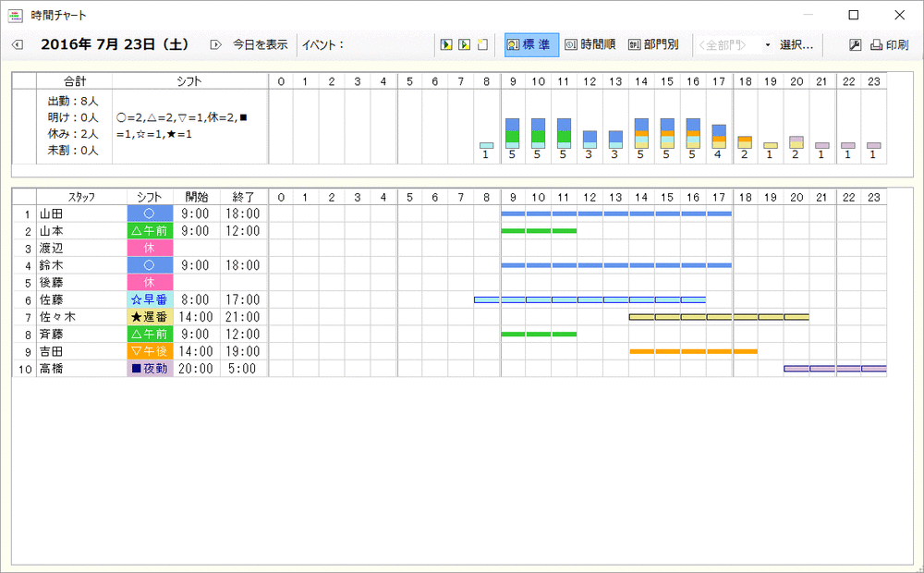
Task: Print the chart with 印刷
Action: pyautogui.click(x=889, y=44)
